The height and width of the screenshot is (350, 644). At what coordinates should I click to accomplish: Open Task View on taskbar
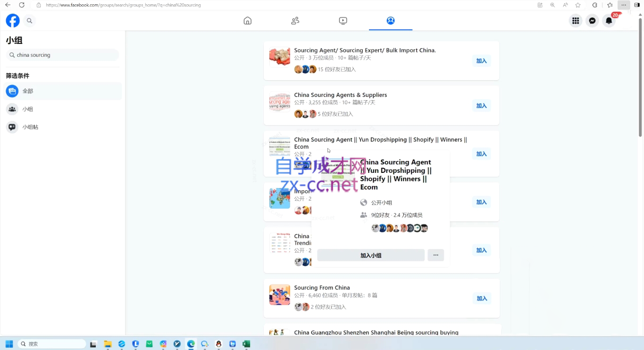coord(93,344)
